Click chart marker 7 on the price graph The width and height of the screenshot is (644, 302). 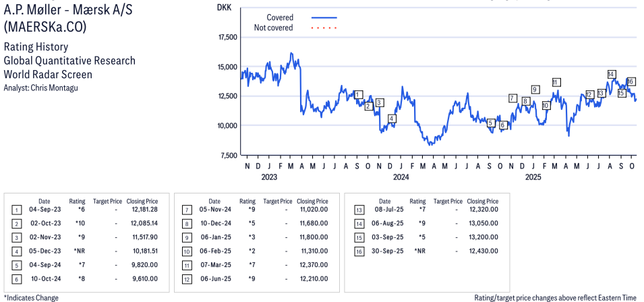coord(513,98)
